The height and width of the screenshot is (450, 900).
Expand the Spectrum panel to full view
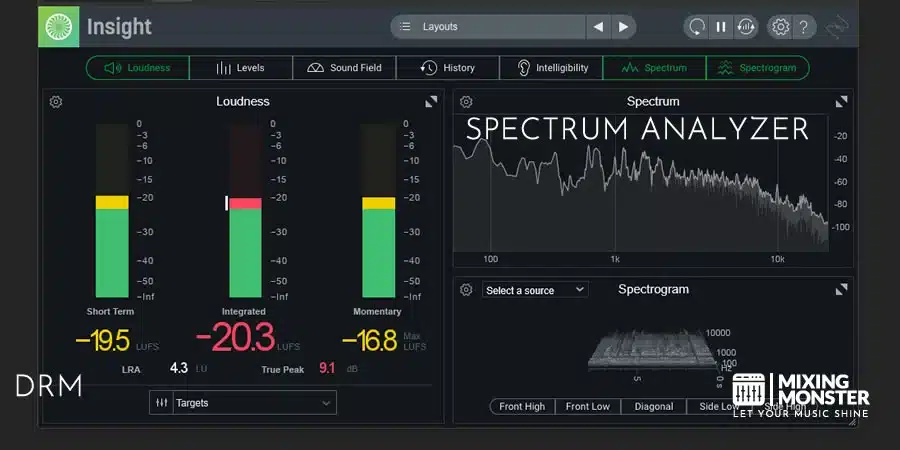pyautogui.click(x=841, y=101)
